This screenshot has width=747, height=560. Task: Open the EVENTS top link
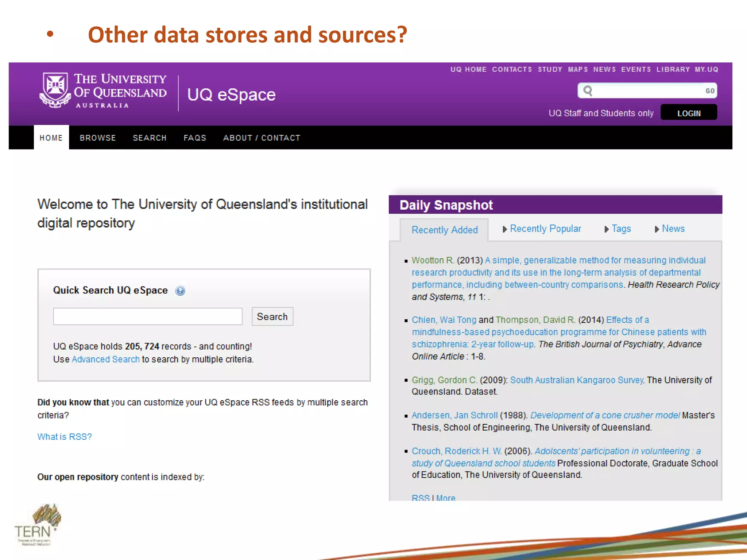pyautogui.click(x=636, y=69)
